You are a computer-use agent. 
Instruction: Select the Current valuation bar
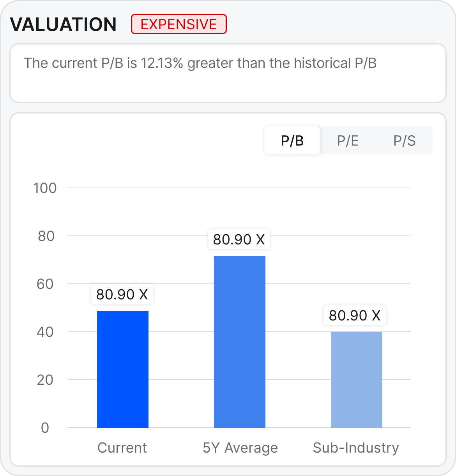point(122,368)
